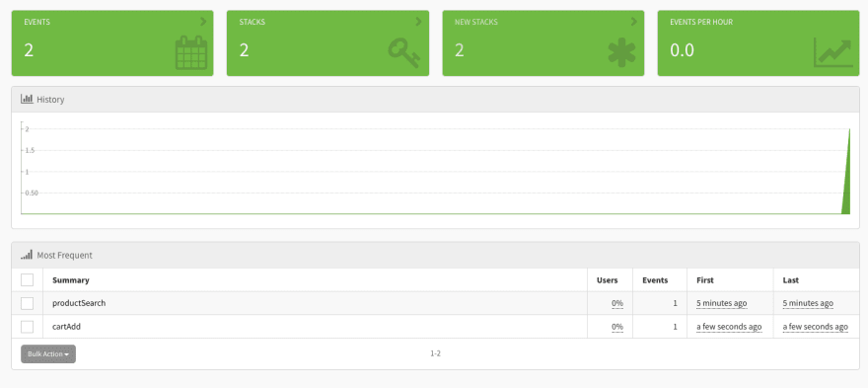Click Last 'a few seconds ago' for cartAdd

tap(816, 327)
